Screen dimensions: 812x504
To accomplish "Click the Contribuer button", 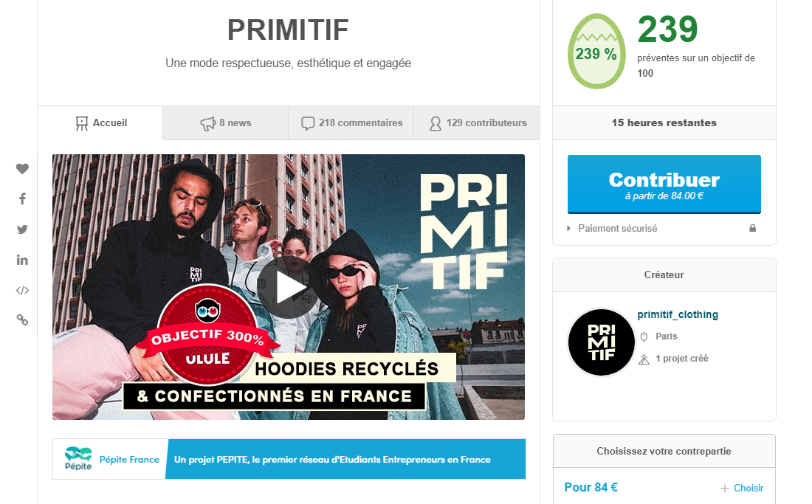I will pos(664,184).
